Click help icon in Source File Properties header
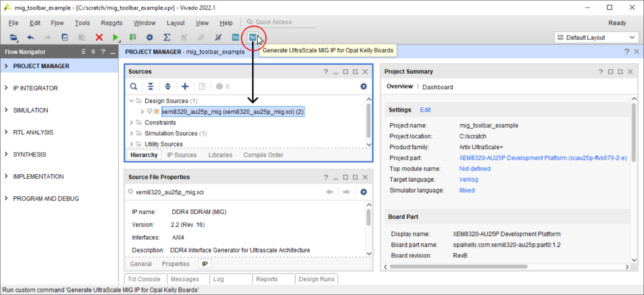644x295 pixels. tap(326, 177)
